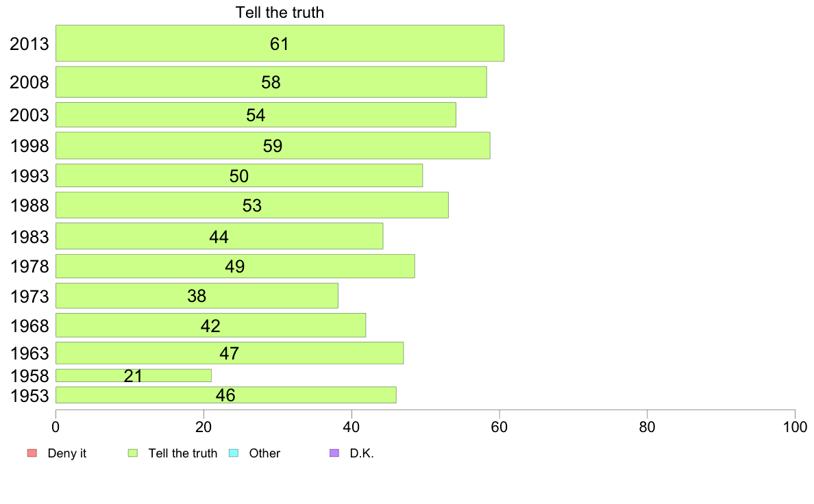
Task: Click the cyan Other legend swatch
Action: [x=234, y=453]
